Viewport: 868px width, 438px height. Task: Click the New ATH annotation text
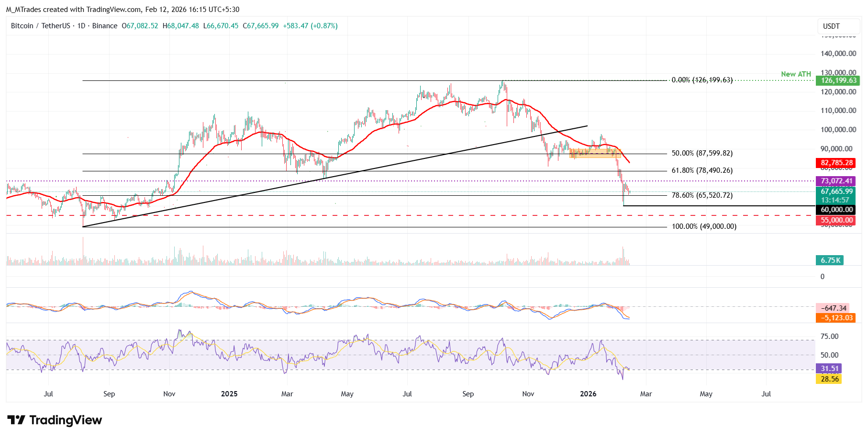point(796,74)
